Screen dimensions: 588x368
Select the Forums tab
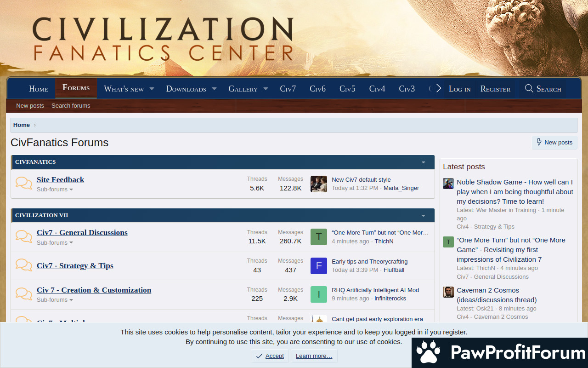point(76,87)
